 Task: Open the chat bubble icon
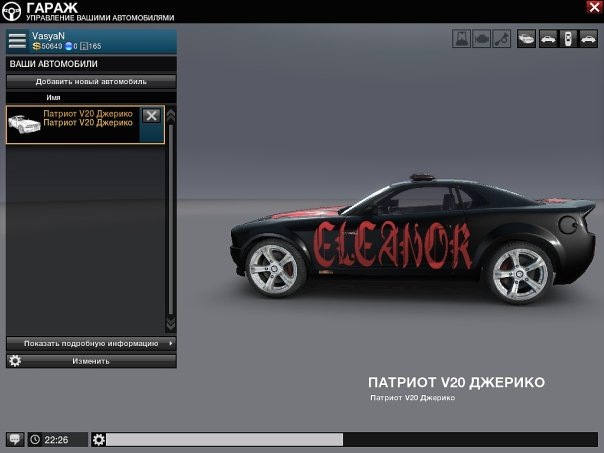[x=15, y=439]
